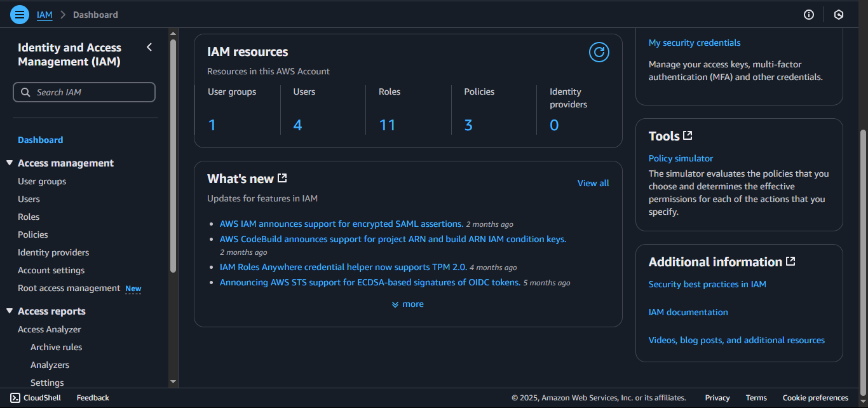Click the Roles count 11
This screenshot has height=408, width=868.
click(387, 125)
